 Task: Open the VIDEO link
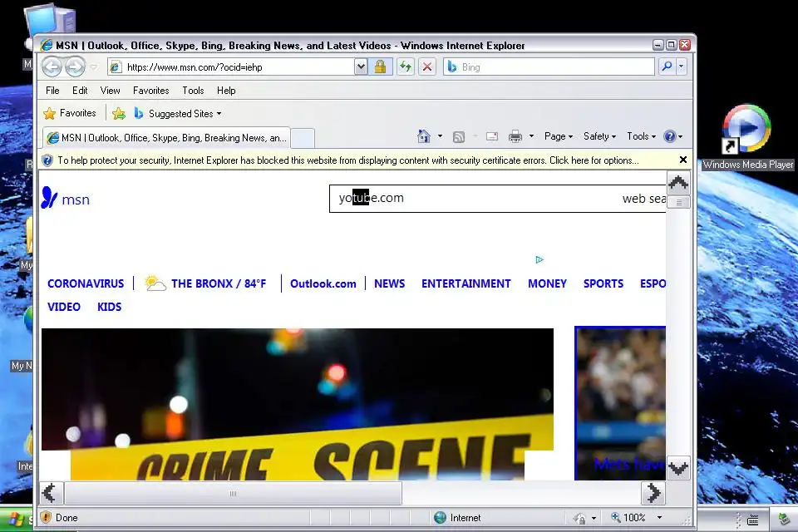pos(64,307)
